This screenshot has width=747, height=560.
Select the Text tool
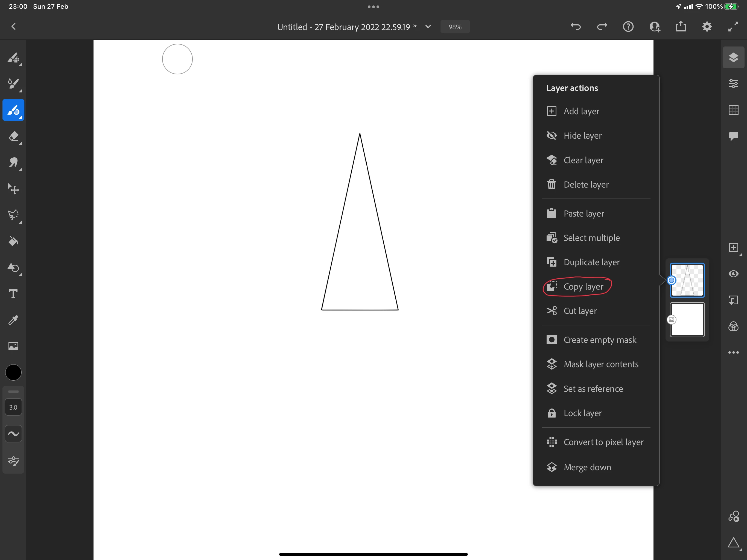[13, 294]
